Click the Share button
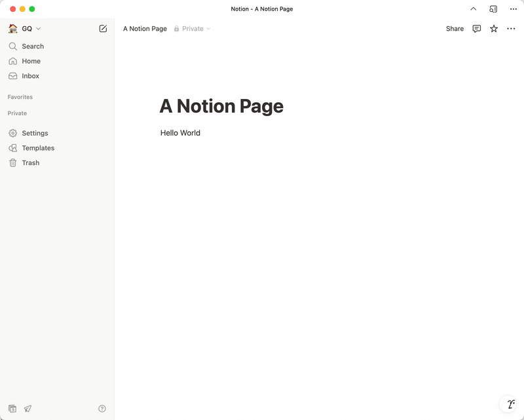This screenshot has height=420, width=524. (x=455, y=29)
